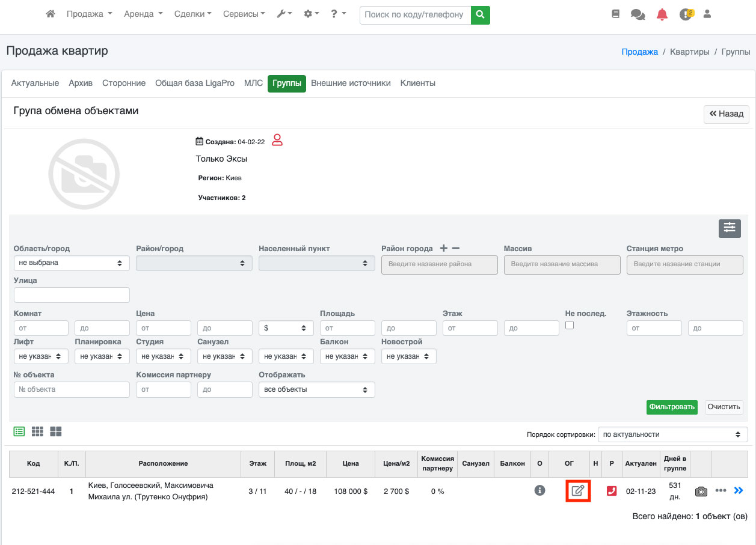This screenshot has height=545, width=756.
Task: Click the green search button
Action: click(480, 14)
